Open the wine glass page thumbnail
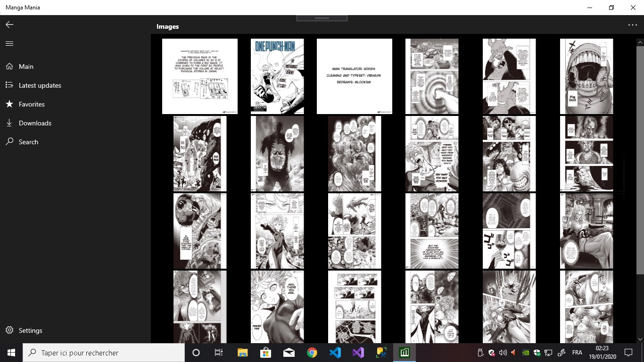The width and height of the screenshot is (644, 362). pyautogui.click(x=509, y=231)
